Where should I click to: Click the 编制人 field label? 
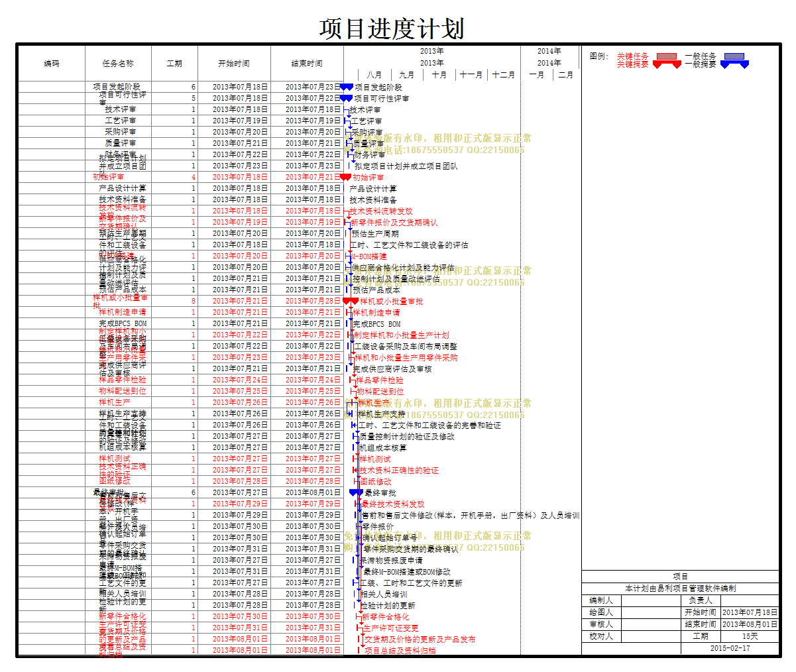pyautogui.click(x=601, y=600)
